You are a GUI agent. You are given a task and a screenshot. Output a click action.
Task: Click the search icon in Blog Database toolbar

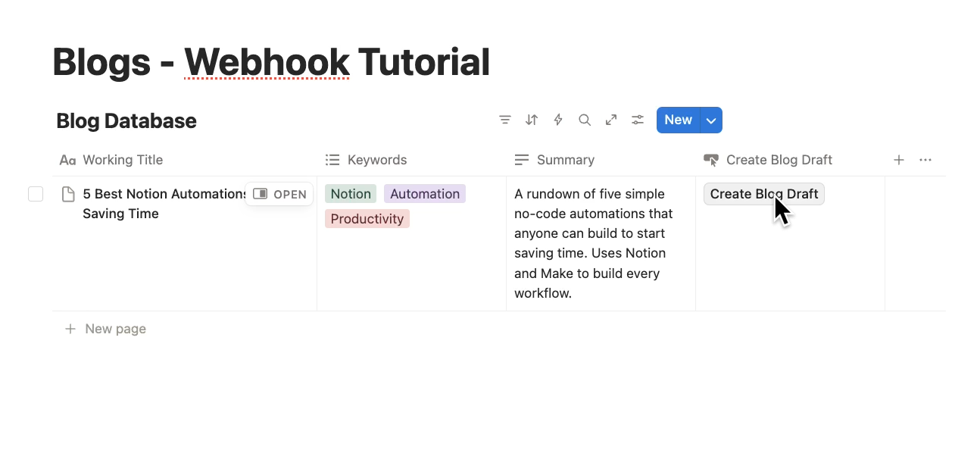pyautogui.click(x=584, y=120)
